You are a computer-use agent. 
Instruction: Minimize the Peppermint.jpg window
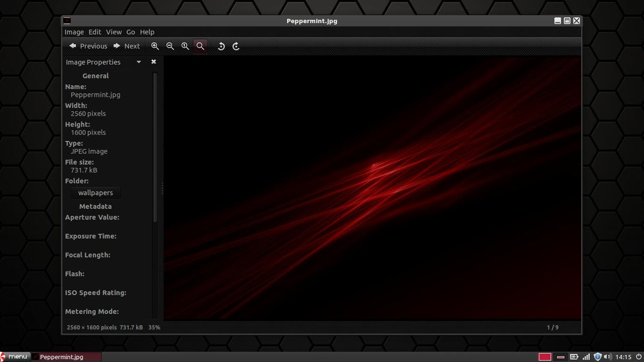[x=558, y=21]
